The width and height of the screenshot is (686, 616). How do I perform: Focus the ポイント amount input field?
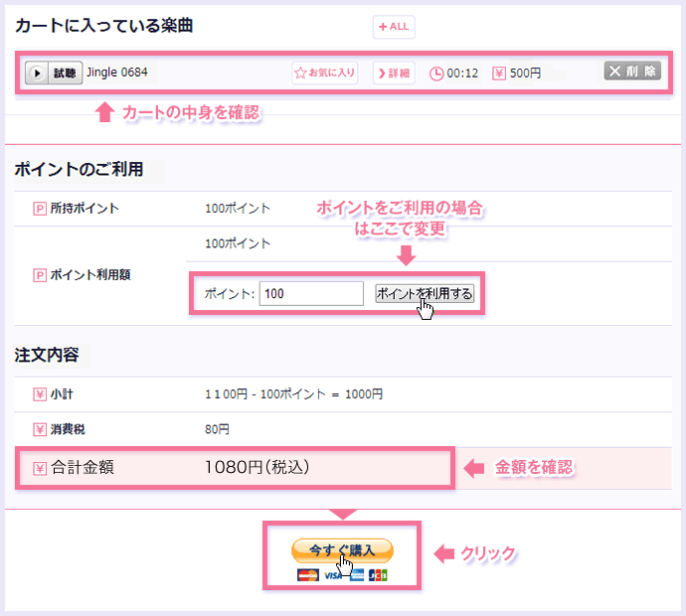(x=310, y=293)
